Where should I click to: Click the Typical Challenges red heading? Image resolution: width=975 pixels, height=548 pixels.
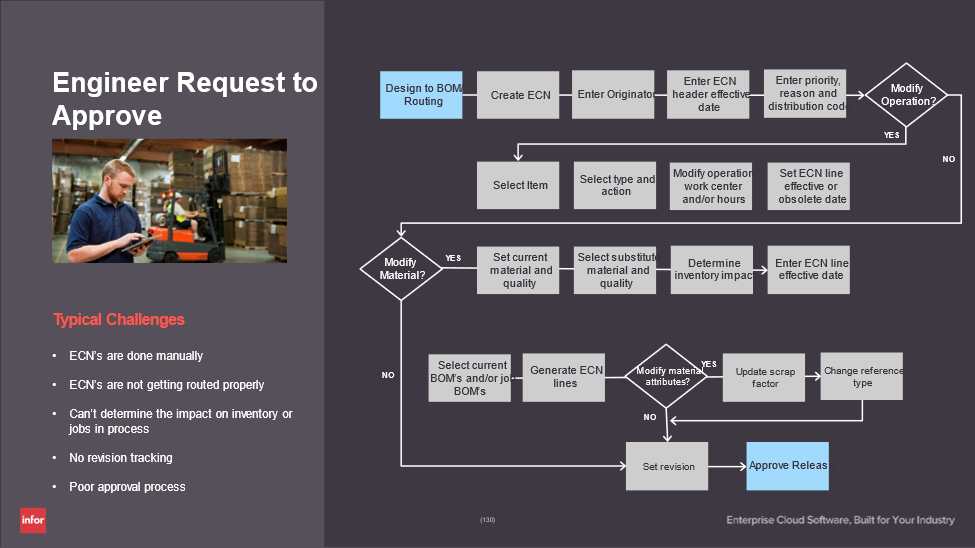(119, 320)
